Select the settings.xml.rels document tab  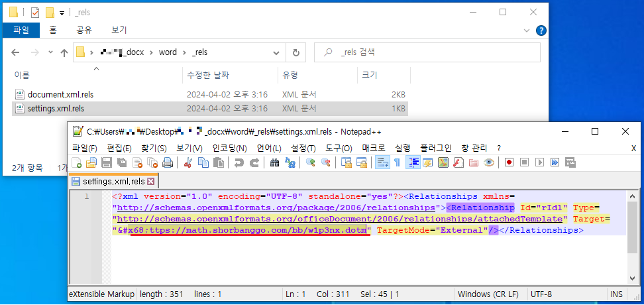pyautogui.click(x=113, y=181)
